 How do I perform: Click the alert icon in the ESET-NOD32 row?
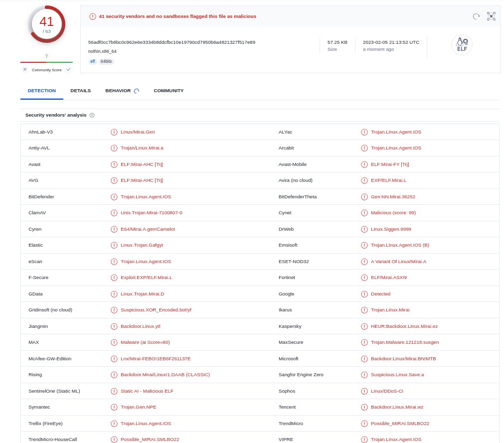[x=364, y=262]
